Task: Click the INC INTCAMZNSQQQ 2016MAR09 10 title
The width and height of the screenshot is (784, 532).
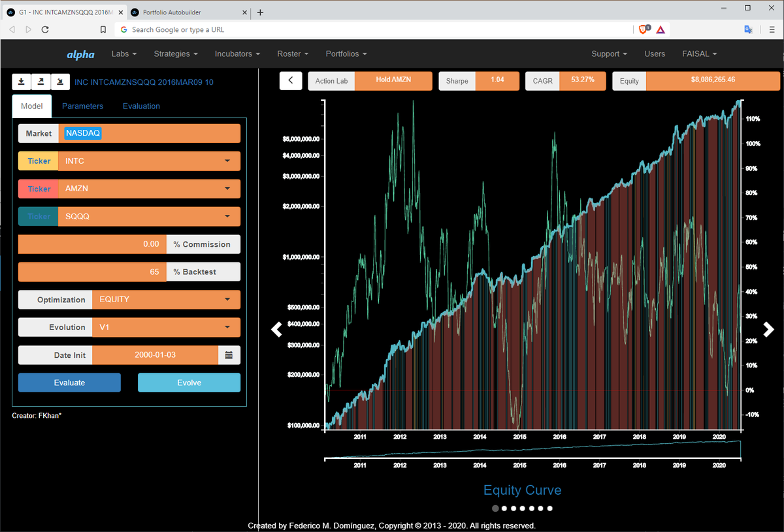Action: pos(144,82)
